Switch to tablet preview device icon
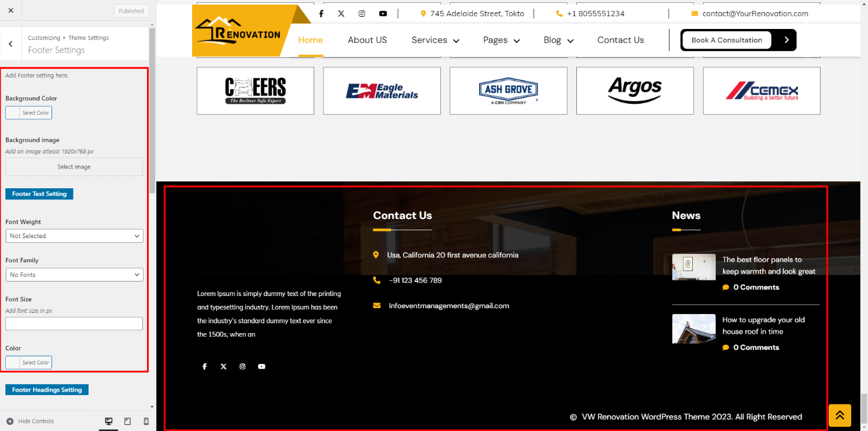This screenshot has height=431, width=868. click(127, 421)
